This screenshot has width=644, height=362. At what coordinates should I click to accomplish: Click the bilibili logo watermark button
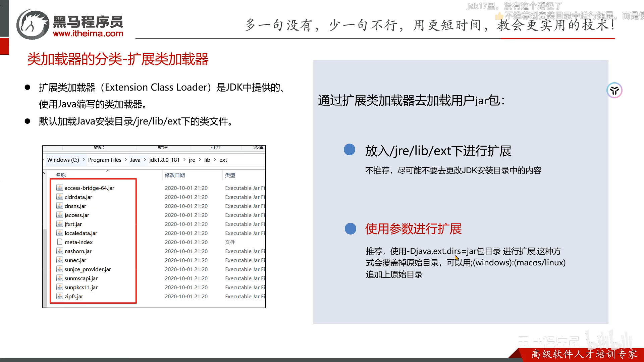[609, 340]
